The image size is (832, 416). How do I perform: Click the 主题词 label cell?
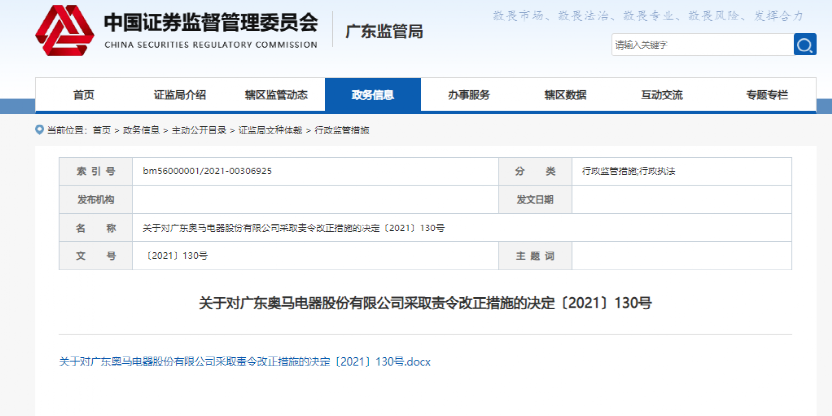[x=535, y=256]
